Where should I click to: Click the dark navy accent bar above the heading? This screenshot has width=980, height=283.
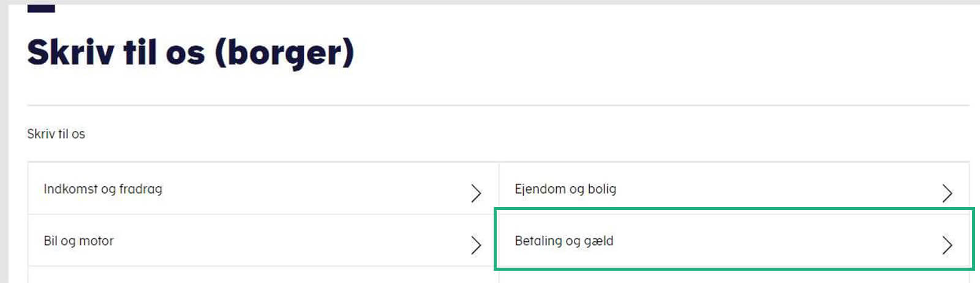[41, 9]
